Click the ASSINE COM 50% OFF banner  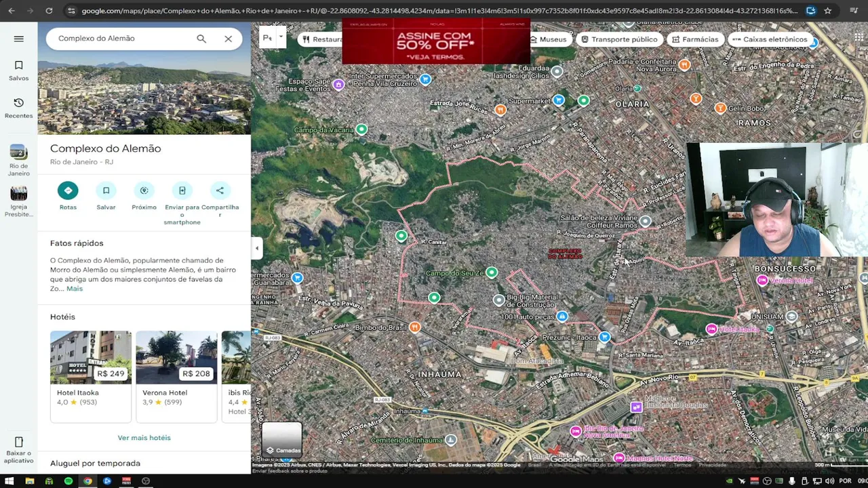tap(436, 42)
